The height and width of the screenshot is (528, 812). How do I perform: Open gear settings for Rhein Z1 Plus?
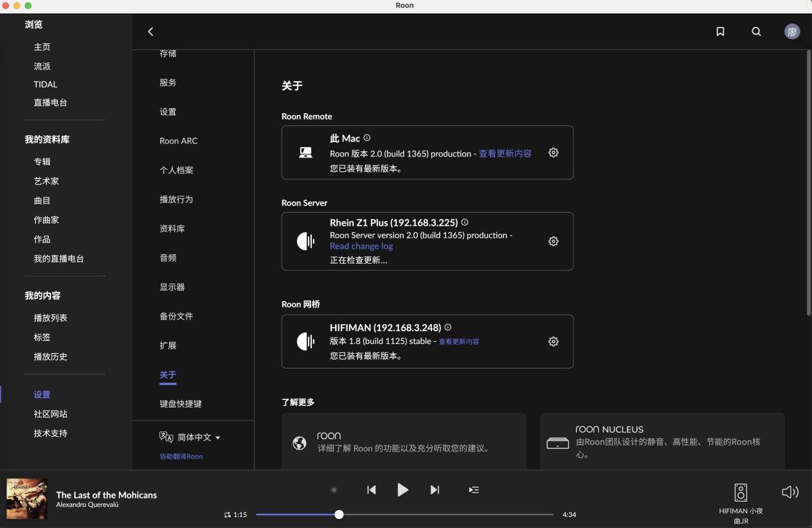coord(553,241)
